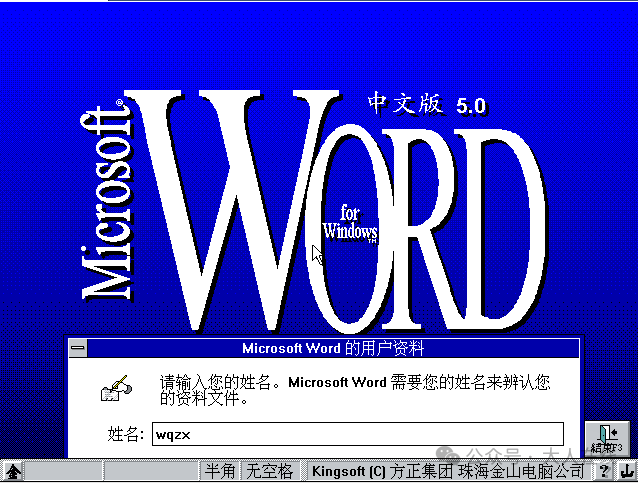Click the writing hand icon in the dialog
The image size is (638, 483).
(116, 388)
